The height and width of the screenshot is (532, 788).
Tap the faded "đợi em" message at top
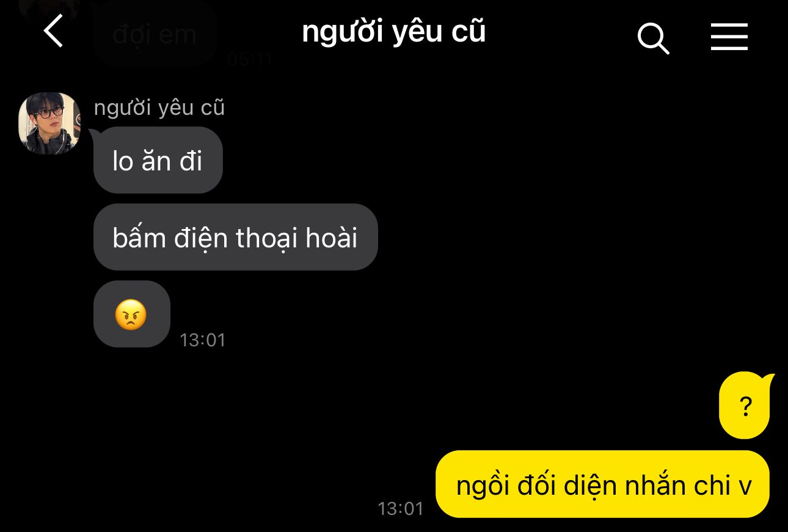tap(155, 33)
